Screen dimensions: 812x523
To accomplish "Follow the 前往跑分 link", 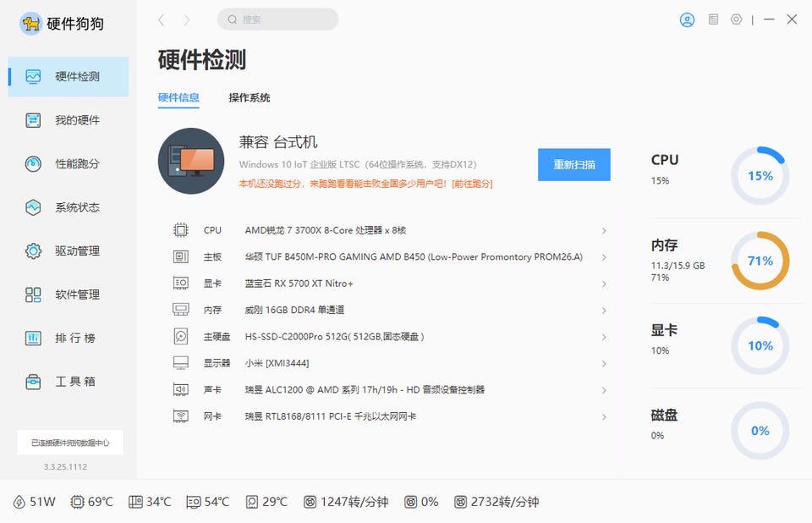I will click(472, 184).
